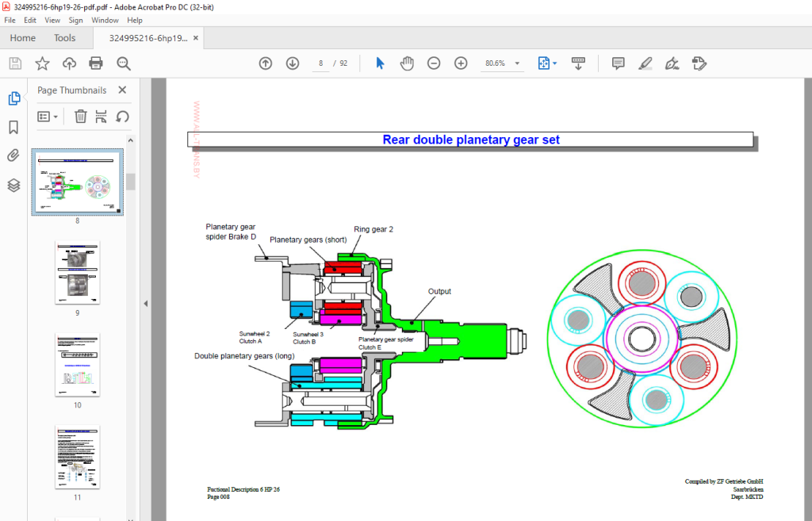This screenshot has width=812, height=521.
Task: Open the Bookmarks panel
Action: [x=14, y=128]
